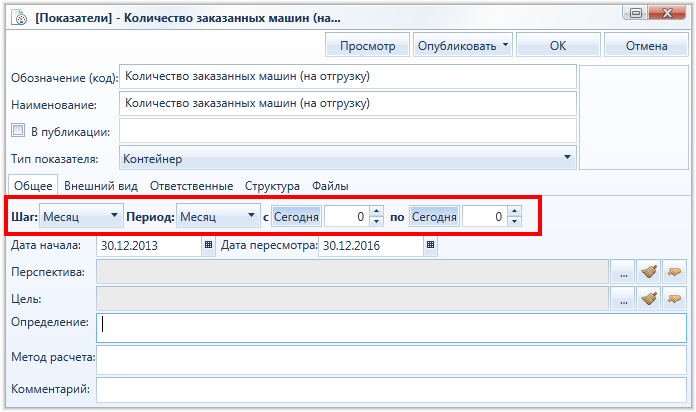Viewport: 696px width, 412px height.
Task: Click the Дата начала date field
Action: pyautogui.click(x=149, y=246)
